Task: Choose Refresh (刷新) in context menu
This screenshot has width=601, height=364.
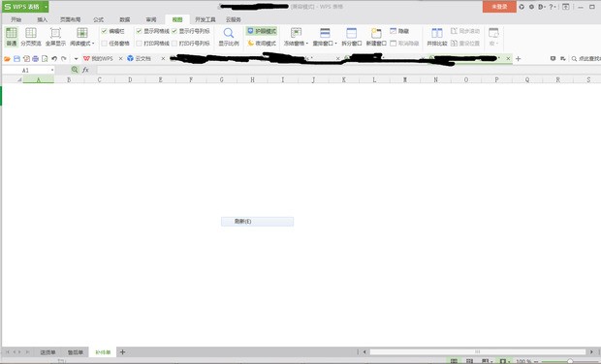Action: [257, 222]
